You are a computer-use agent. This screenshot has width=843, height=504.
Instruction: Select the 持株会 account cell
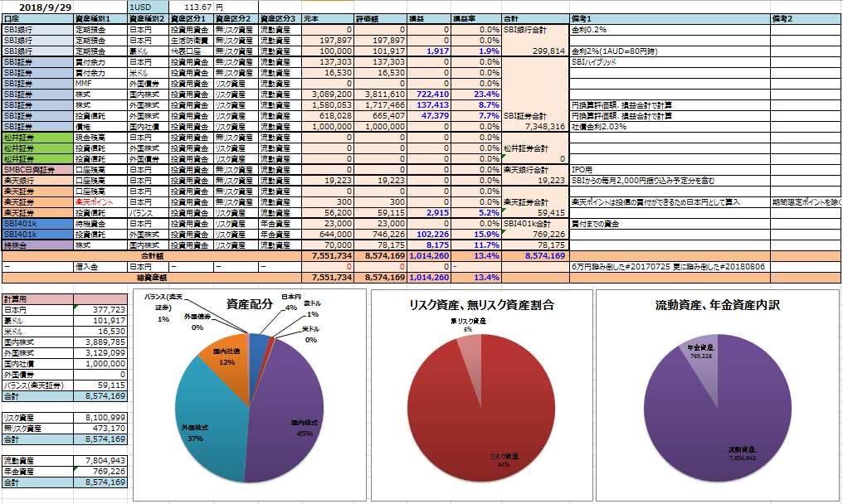pyautogui.click(x=37, y=245)
